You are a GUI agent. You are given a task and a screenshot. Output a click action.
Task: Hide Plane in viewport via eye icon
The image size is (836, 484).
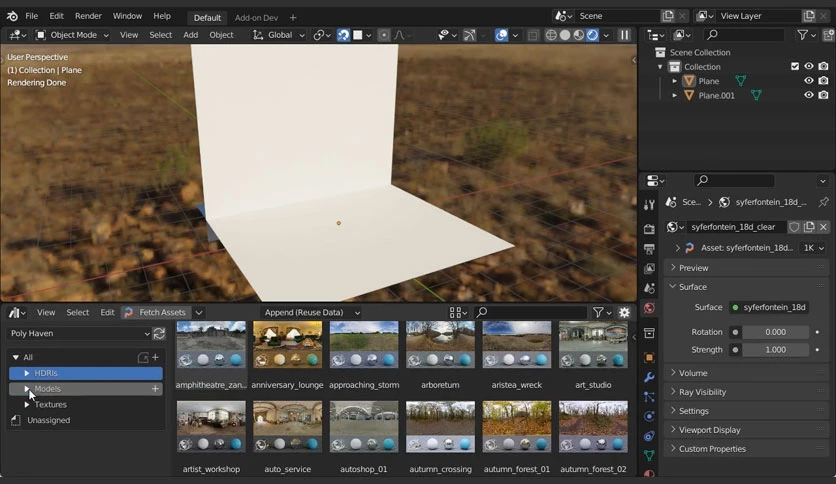tap(809, 81)
